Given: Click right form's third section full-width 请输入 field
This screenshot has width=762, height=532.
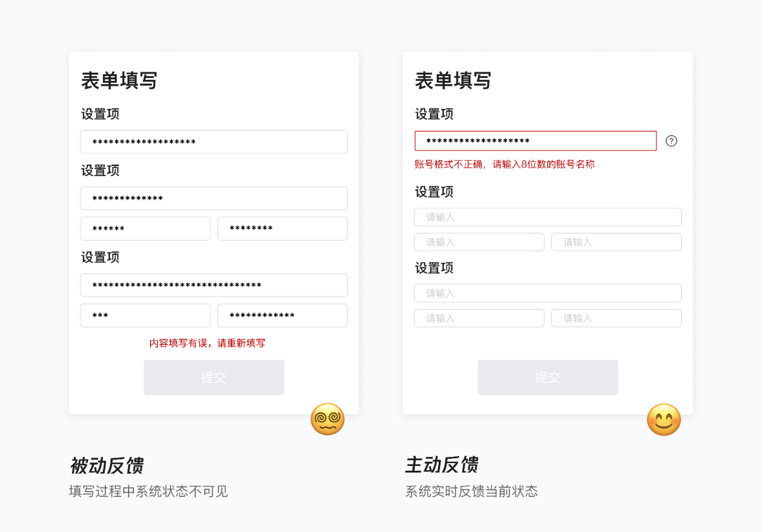Looking at the screenshot, I should [x=548, y=293].
